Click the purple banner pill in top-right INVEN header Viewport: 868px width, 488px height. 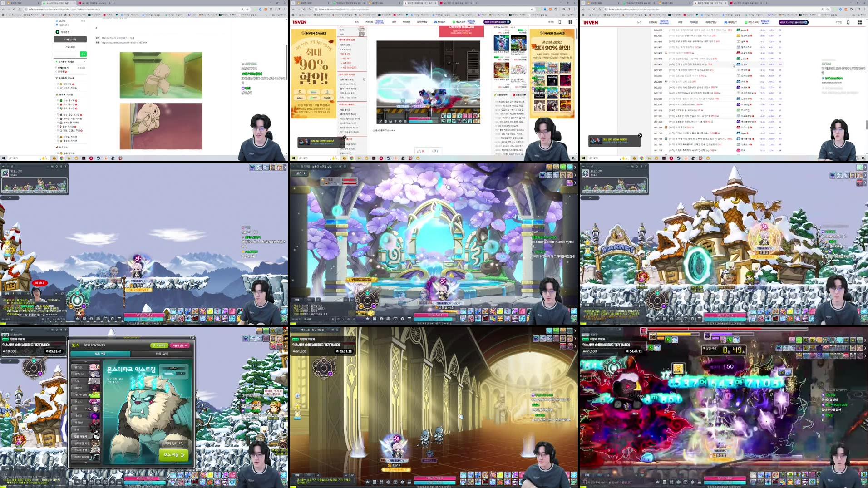794,22
